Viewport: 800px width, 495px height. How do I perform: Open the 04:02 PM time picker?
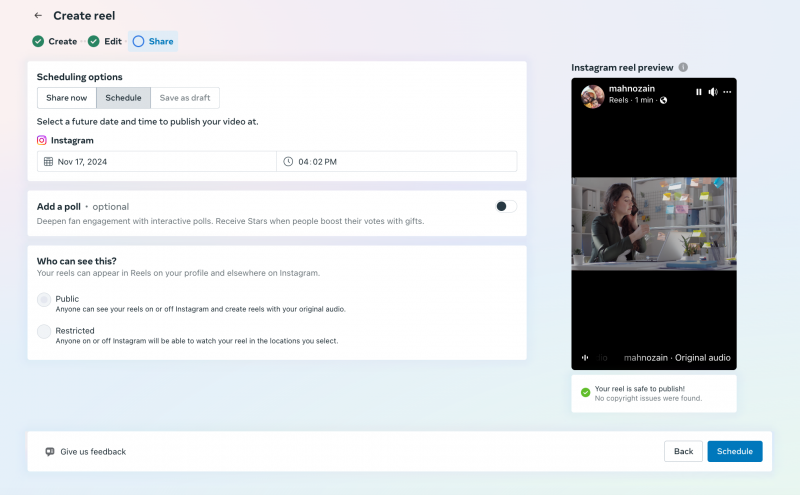(396, 162)
